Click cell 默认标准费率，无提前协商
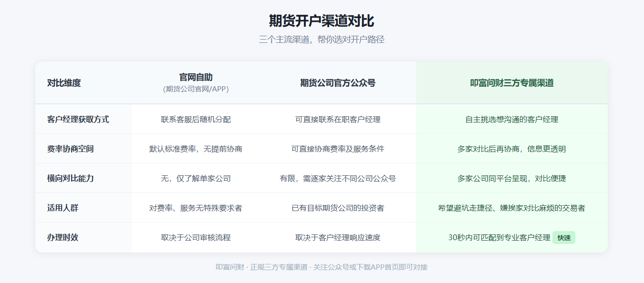644x283 pixels. pyautogui.click(x=196, y=149)
